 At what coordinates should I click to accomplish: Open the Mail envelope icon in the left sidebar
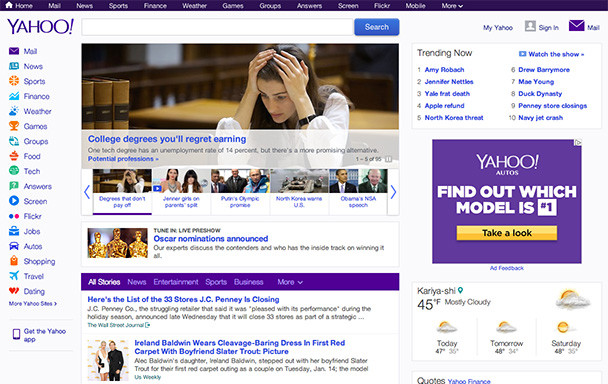pos(14,51)
